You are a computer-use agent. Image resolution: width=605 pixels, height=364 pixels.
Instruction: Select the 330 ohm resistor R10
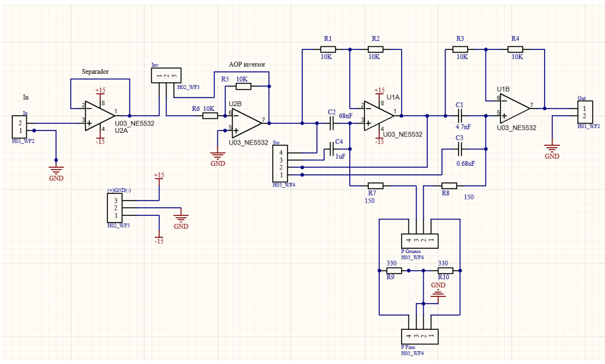[x=445, y=270]
